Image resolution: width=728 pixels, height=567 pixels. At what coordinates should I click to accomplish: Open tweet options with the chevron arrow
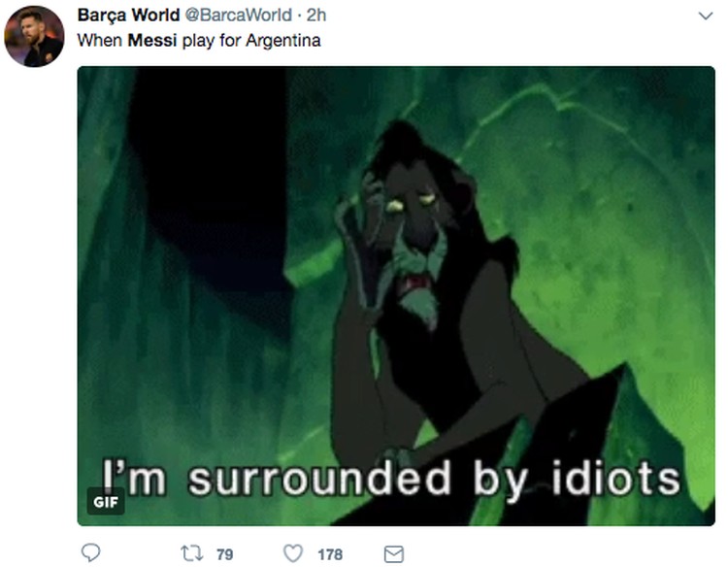(706, 16)
